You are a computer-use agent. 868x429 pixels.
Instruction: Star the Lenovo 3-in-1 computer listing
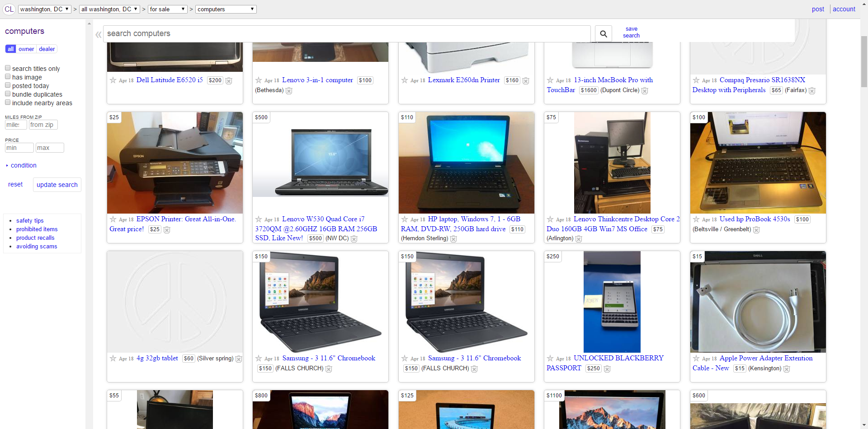[x=259, y=80]
